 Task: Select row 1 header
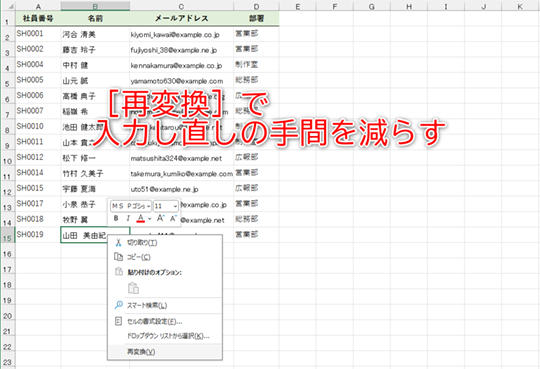coord(8,19)
